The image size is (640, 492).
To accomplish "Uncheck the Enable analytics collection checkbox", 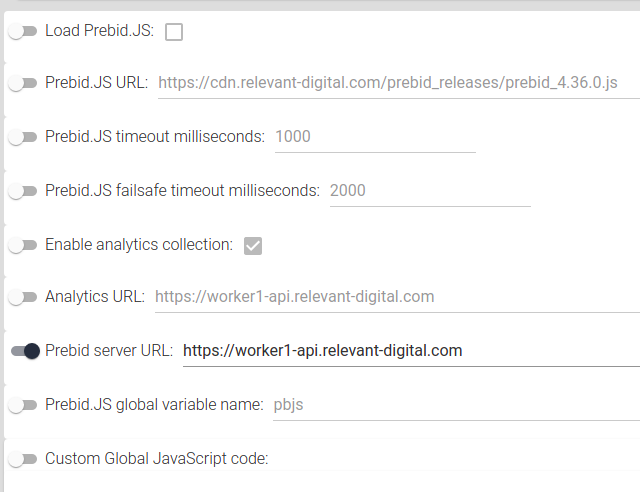I will [x=253, y=245].
